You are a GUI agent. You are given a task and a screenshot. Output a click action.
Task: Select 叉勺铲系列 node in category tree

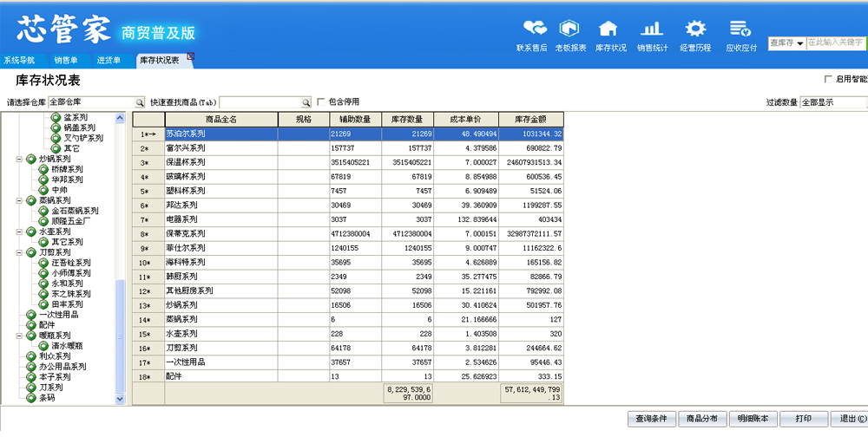(83, 138)
